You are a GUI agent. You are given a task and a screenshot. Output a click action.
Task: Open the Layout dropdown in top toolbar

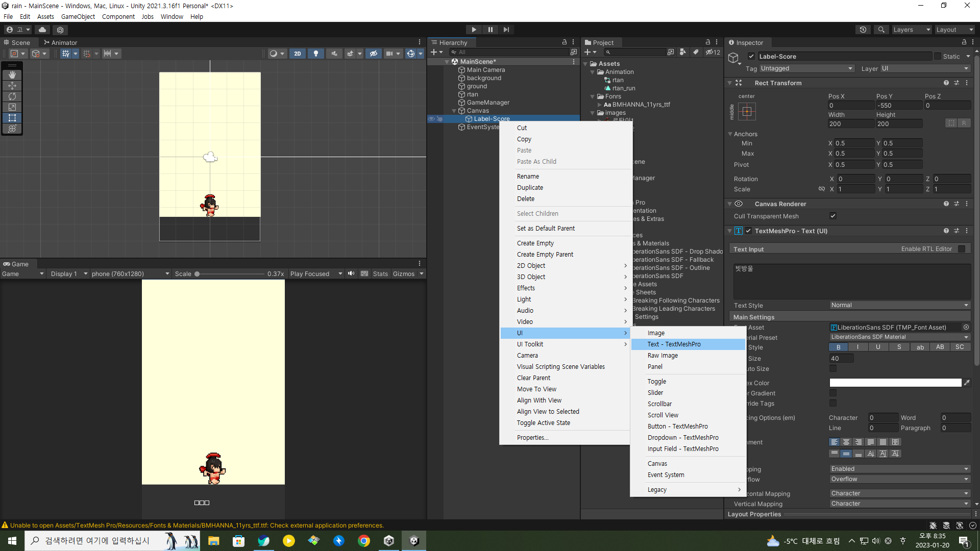tap(955, 30)
